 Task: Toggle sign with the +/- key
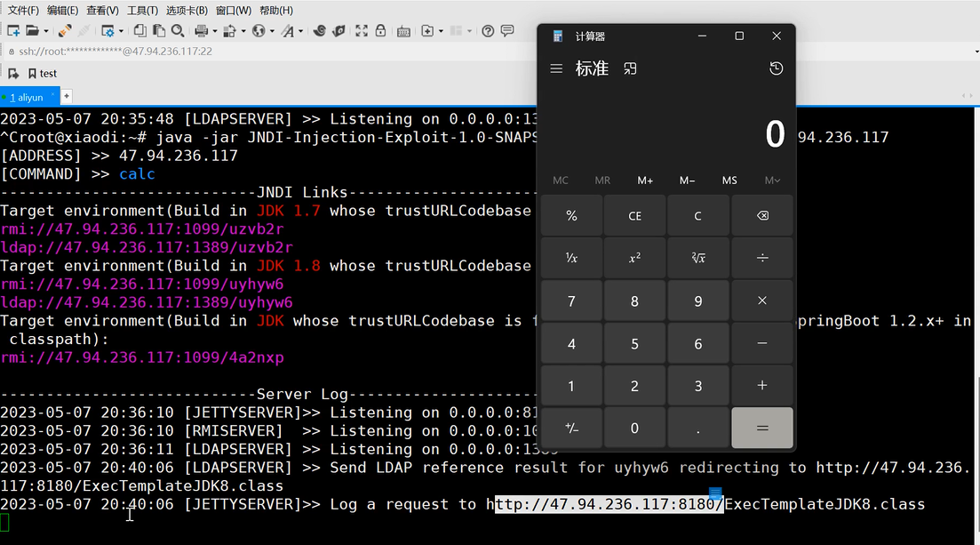coord(571,428)
